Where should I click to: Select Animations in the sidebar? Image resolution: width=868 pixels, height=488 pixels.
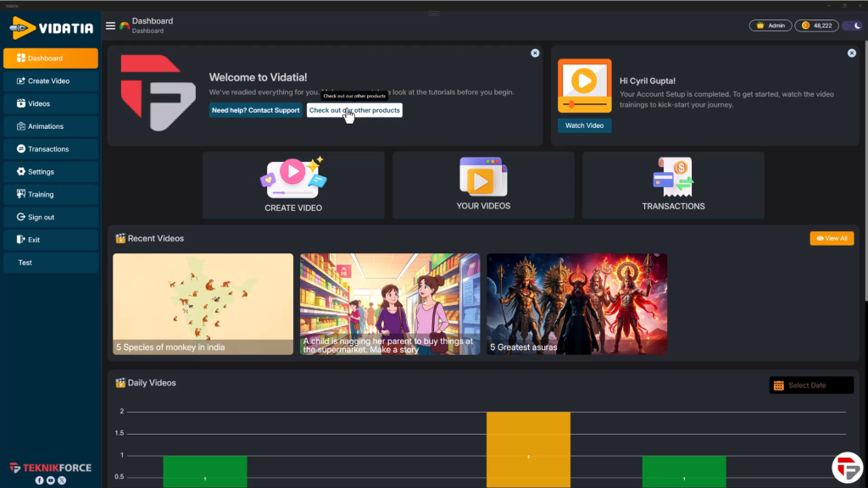point(50,126)
